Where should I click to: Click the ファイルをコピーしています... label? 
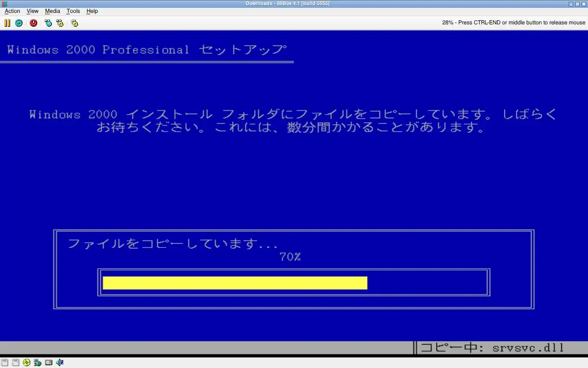(173, 243)
